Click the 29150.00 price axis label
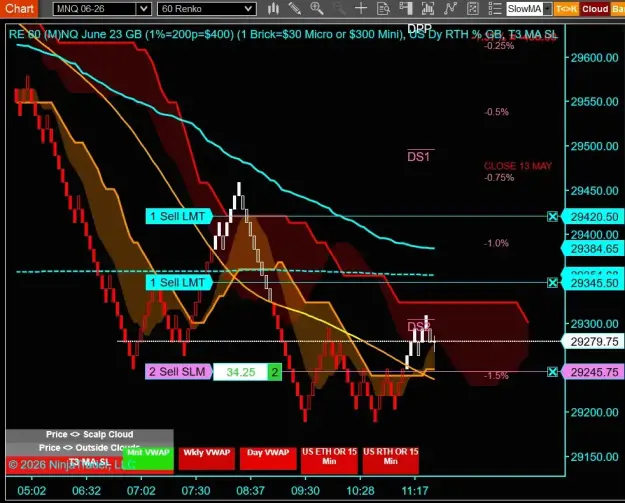This screenshot has width=625, height=503. [x=594, y=457]
